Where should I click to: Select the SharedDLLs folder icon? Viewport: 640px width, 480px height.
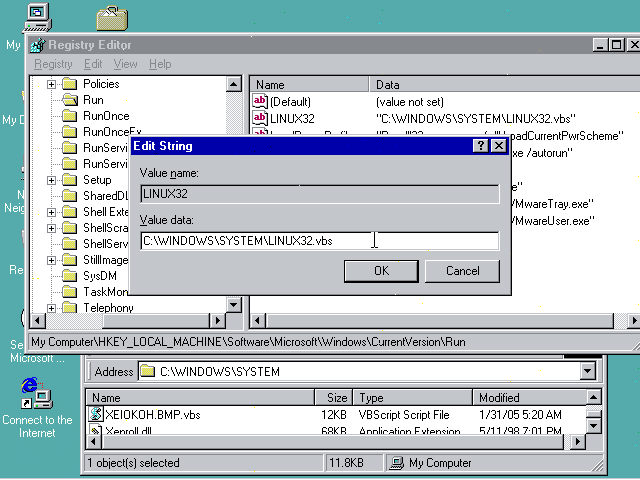click(70, 196)
